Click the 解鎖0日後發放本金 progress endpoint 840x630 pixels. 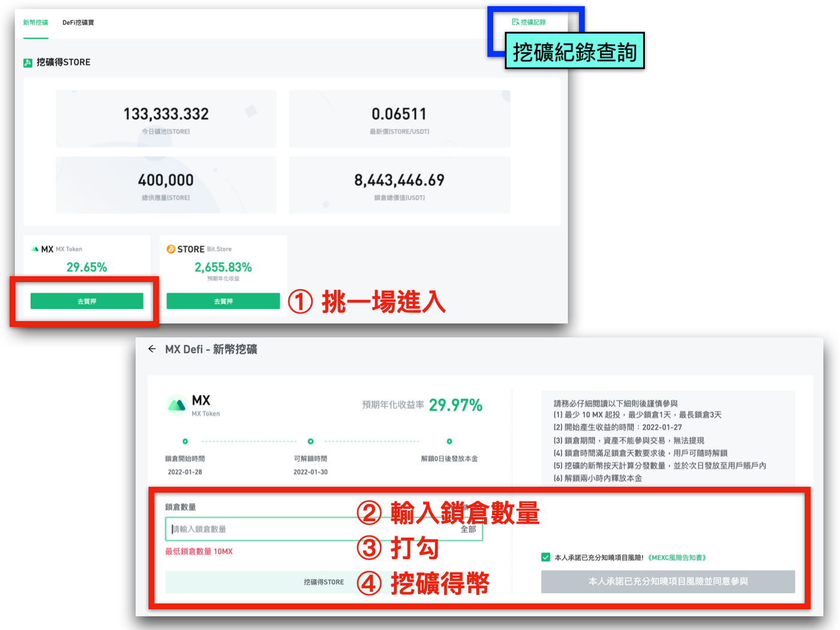pos(449,440)
